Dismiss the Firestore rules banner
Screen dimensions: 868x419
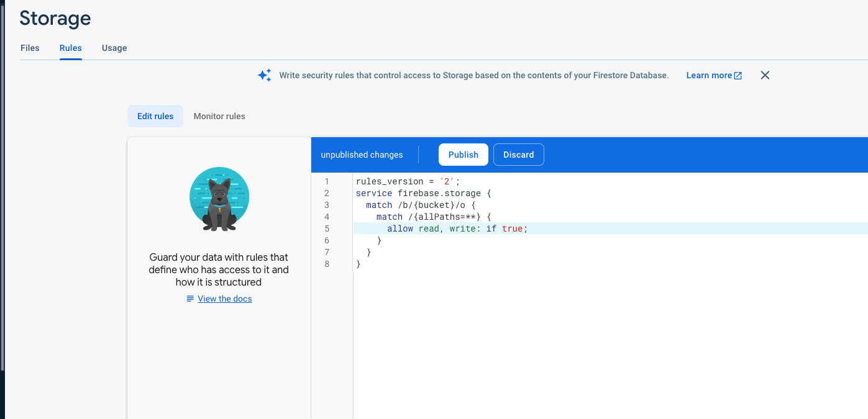point(765,75)
